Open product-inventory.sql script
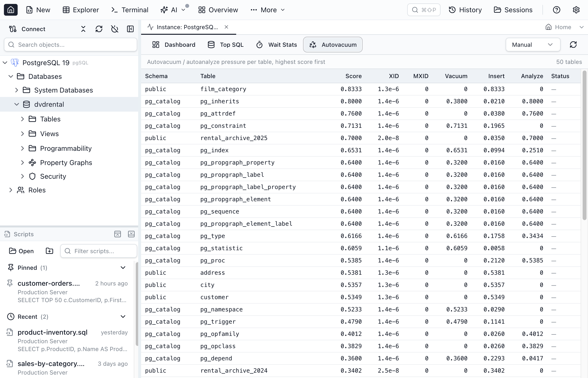 (x=67, y=341)
